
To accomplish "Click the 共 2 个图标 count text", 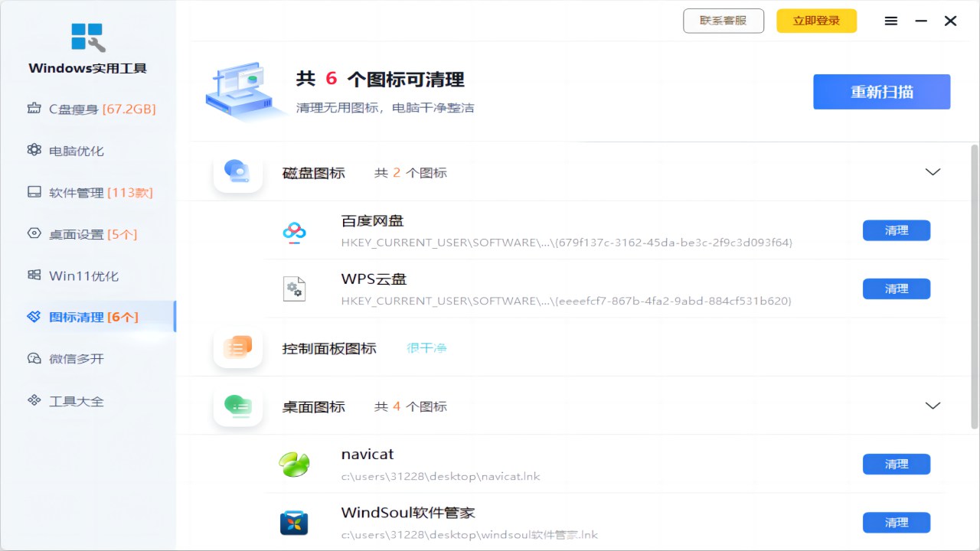I will point(410,173).
